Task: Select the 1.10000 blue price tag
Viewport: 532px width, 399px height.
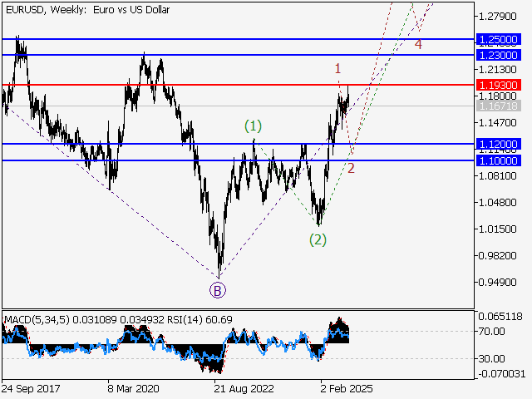Action: coord(499,160)
